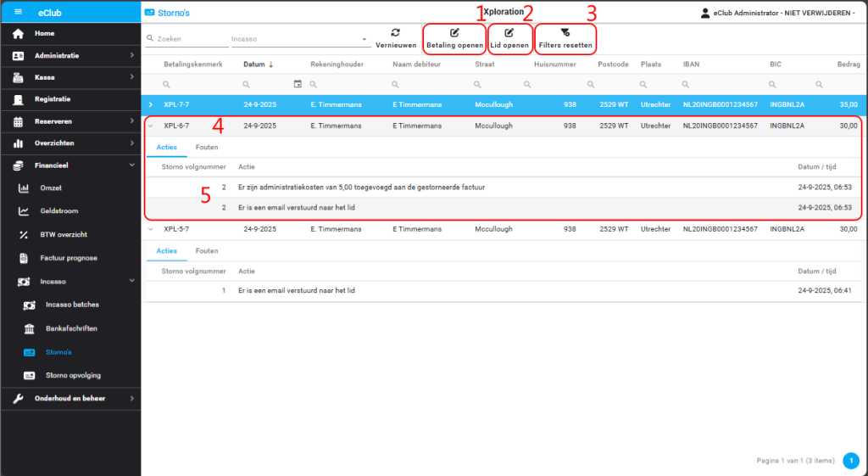
Task: Click the eClub Administrator user icon
Action: coord(705,13)
